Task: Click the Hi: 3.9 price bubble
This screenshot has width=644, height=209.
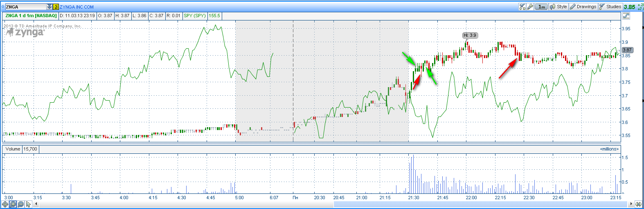Action: coord(470,36)
